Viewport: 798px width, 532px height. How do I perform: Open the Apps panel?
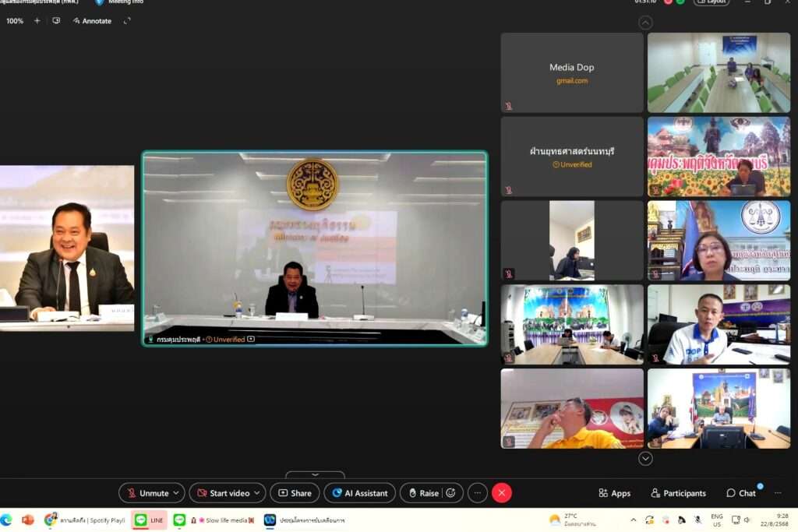(614, 493)
